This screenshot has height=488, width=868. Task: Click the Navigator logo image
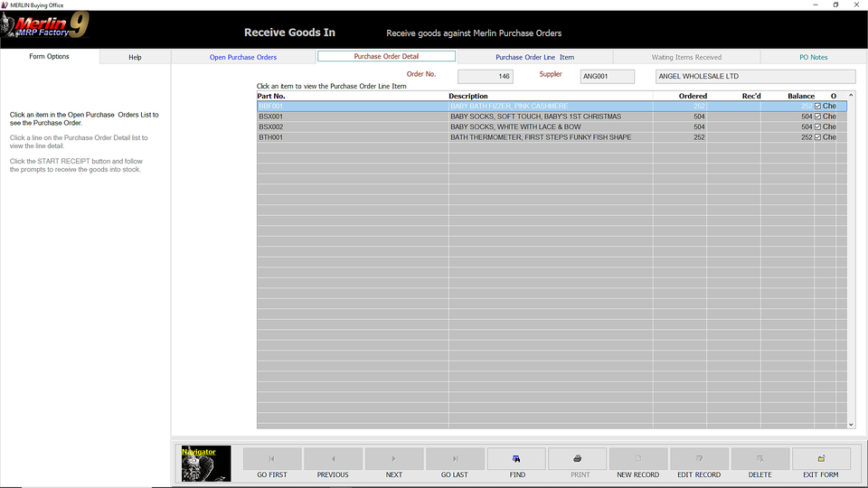pyautogui.click(x=206, y=463)
